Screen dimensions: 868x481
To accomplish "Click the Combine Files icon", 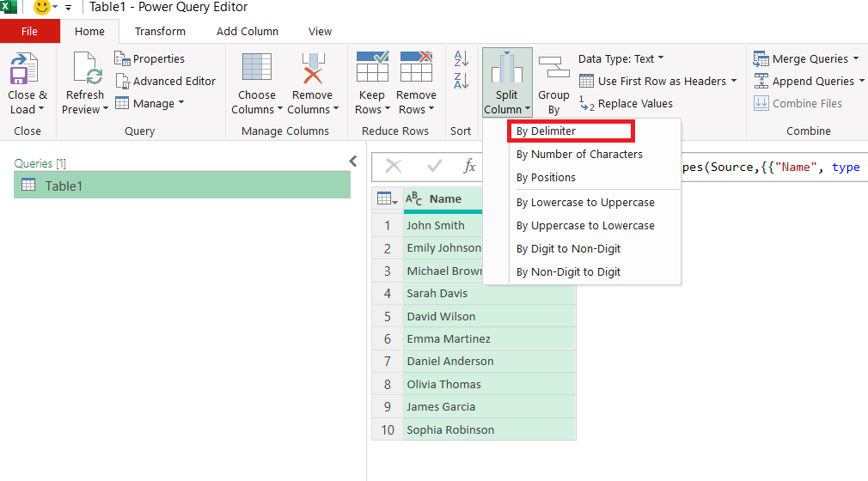I will click(x=761, y=103).
